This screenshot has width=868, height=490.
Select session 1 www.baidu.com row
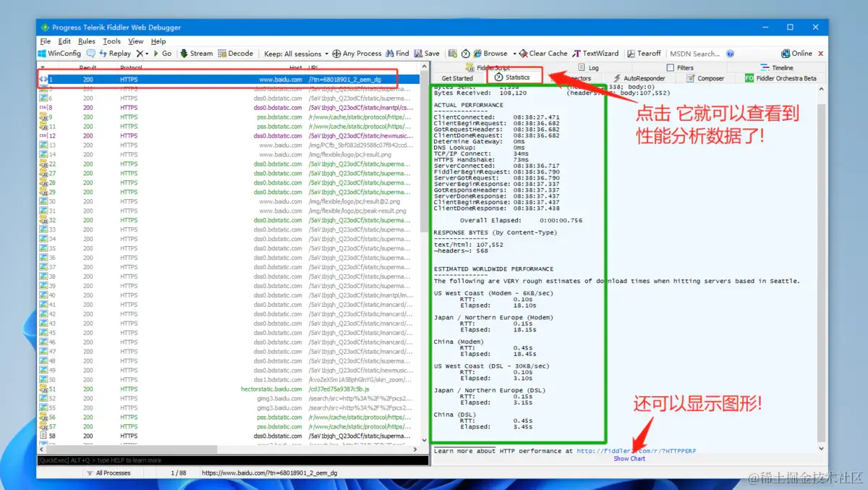click(x=228, y=79)
